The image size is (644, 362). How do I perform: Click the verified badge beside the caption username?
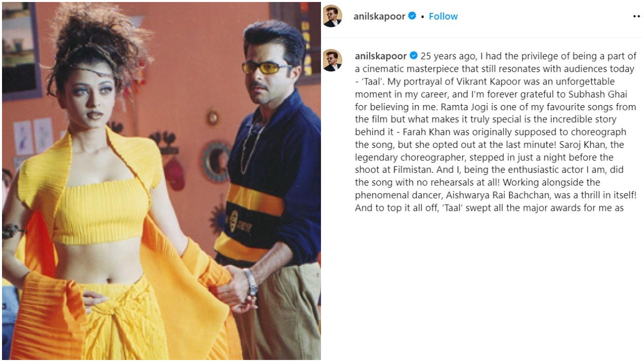414,56
